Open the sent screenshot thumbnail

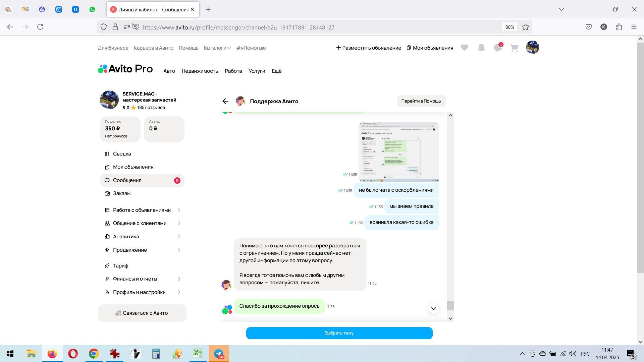(399, 152)
